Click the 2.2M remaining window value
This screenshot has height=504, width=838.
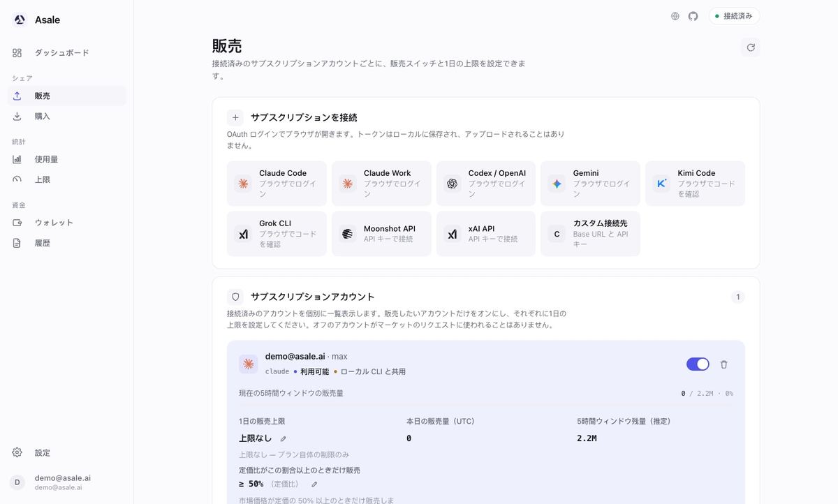pos(587,438)
